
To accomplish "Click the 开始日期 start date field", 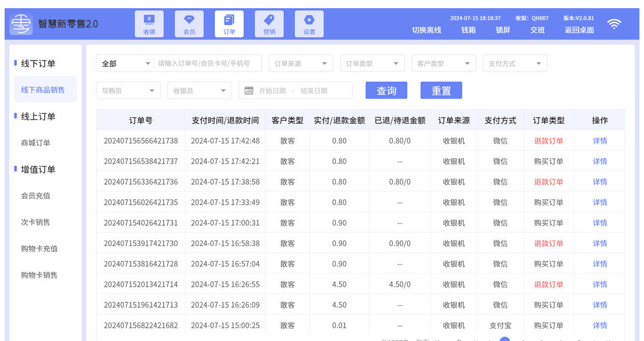I will coord(272,91).
